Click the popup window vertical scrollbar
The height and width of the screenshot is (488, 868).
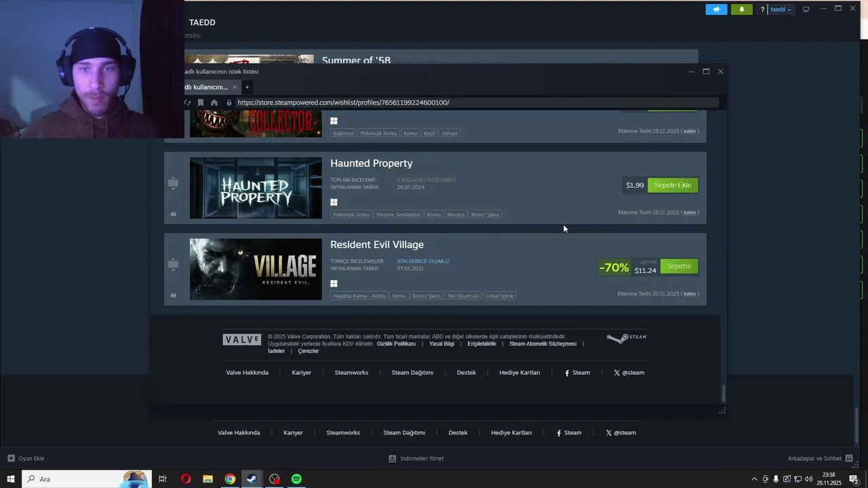[723, 393]
